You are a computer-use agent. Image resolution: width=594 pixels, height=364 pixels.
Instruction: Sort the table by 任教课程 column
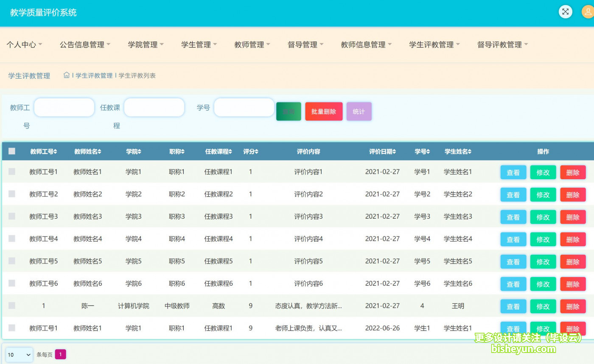(219, 151)
